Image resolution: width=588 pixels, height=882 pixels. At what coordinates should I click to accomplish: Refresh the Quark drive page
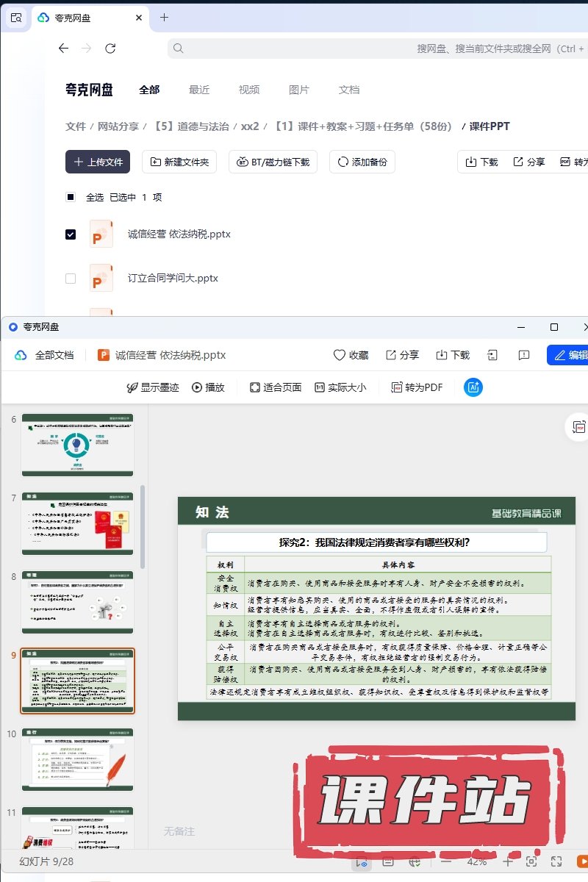click(110, 49)
